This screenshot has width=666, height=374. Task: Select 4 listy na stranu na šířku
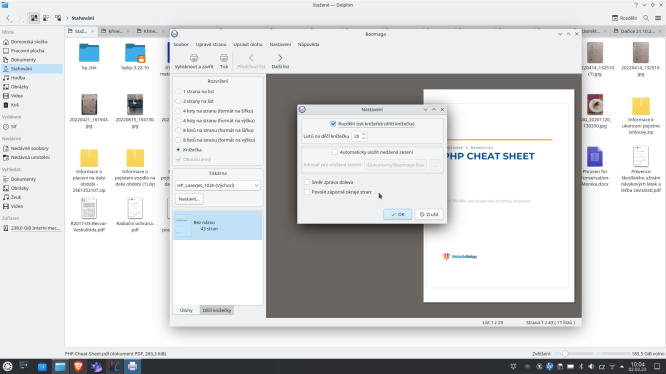coord(178,111)
